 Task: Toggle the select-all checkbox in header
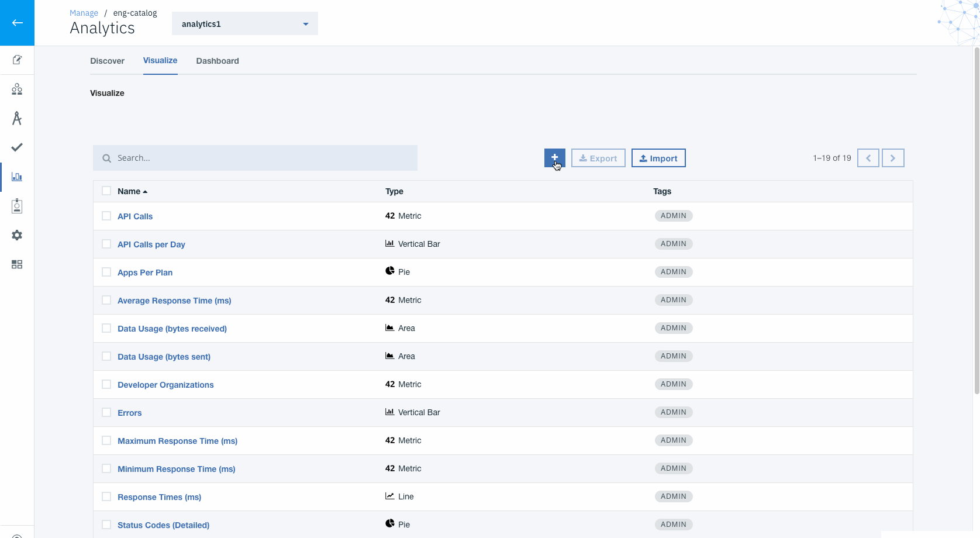(x=106, y=191)
